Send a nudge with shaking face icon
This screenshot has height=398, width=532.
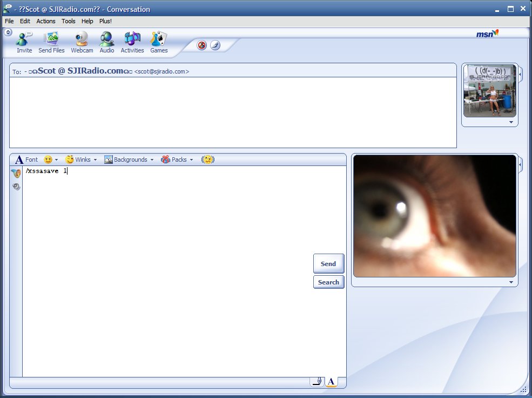(207, 160)
